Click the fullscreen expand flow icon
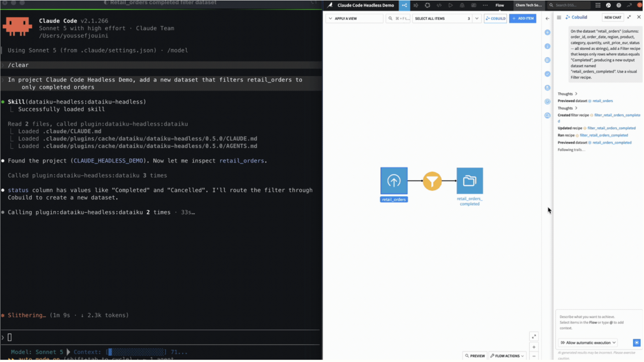Image resolution: width=644 pixels, height=362 pixels. tap(534, 337)
